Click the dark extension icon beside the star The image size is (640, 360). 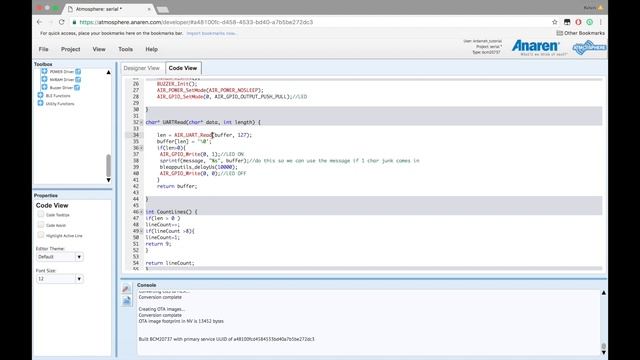[x=567, y=22]
